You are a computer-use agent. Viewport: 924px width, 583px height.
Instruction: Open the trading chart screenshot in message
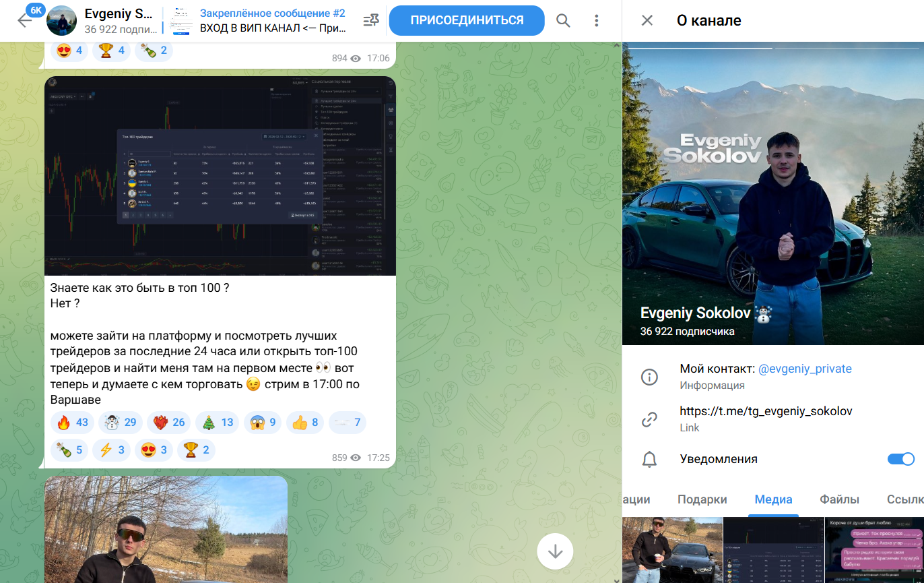(220, 175)
